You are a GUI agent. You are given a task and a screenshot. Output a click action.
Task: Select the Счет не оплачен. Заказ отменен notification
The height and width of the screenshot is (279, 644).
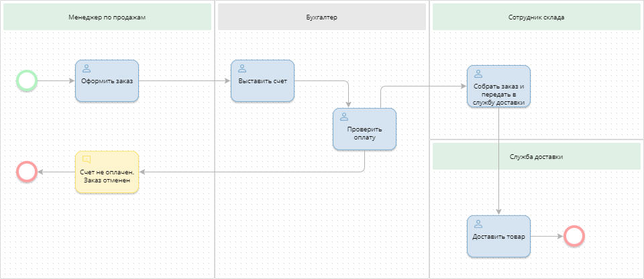click(x=107, y=172)
